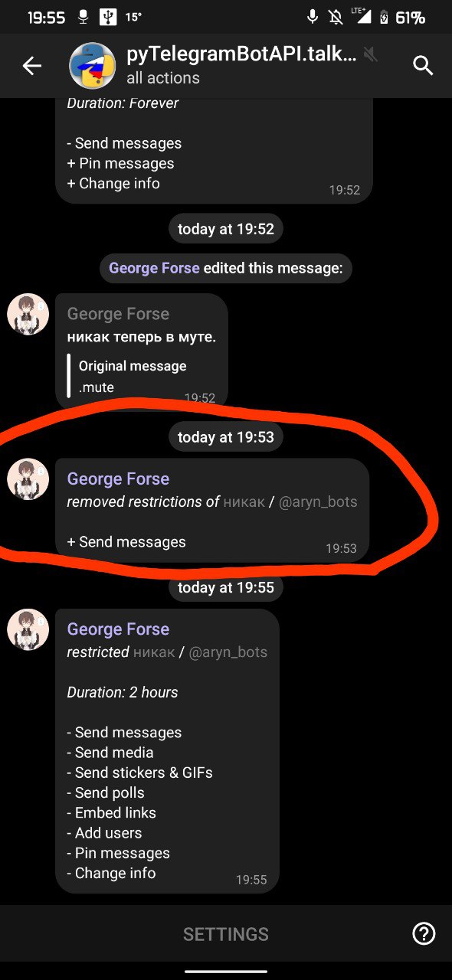452x980 pixels.
Task: Open SETTINGS at the bottom bar
Action: click(x=226, y=934)
